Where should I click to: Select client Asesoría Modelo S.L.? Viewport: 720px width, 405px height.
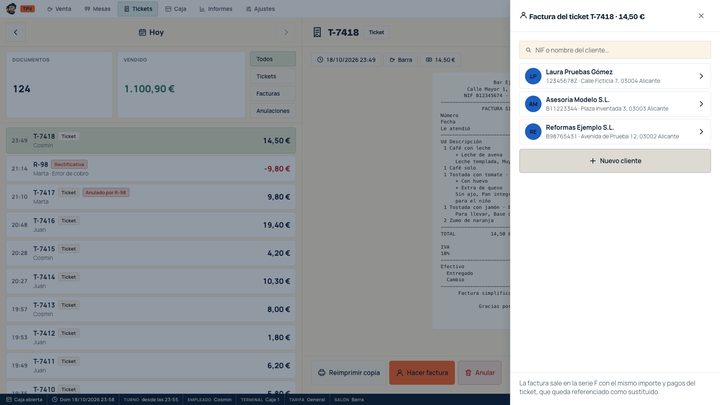(615, 104)
